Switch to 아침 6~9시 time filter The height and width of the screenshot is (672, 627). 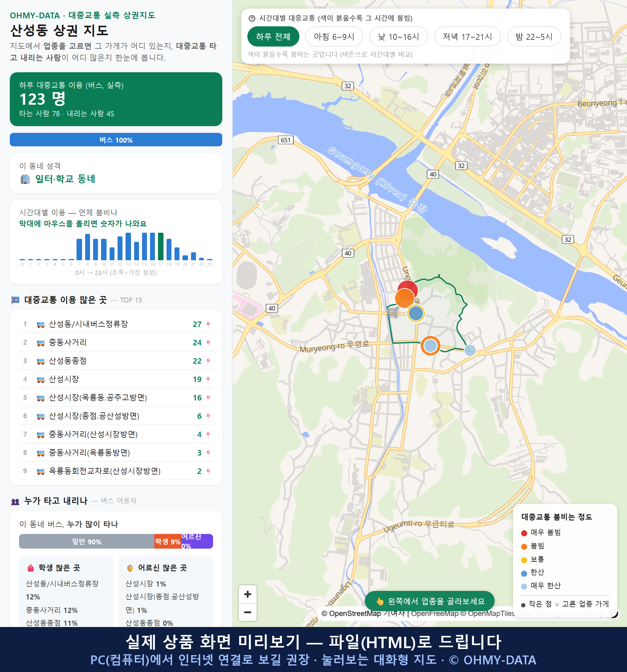(334, 36)
